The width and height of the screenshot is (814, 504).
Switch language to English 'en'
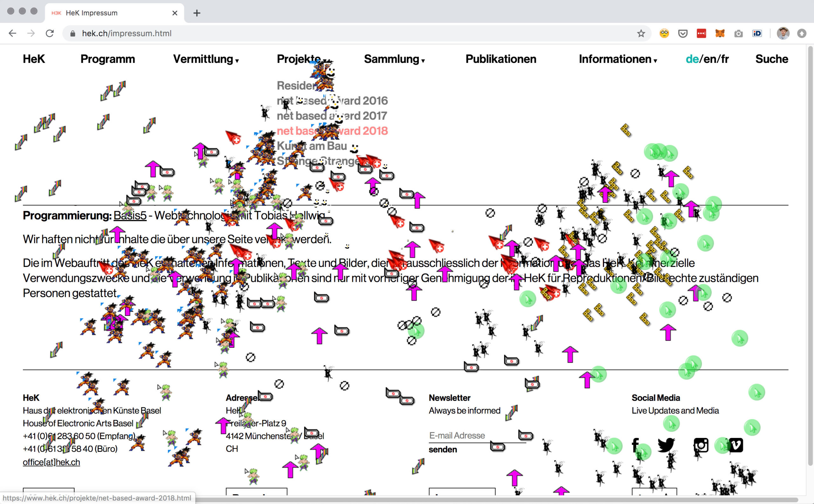(710, 59)
